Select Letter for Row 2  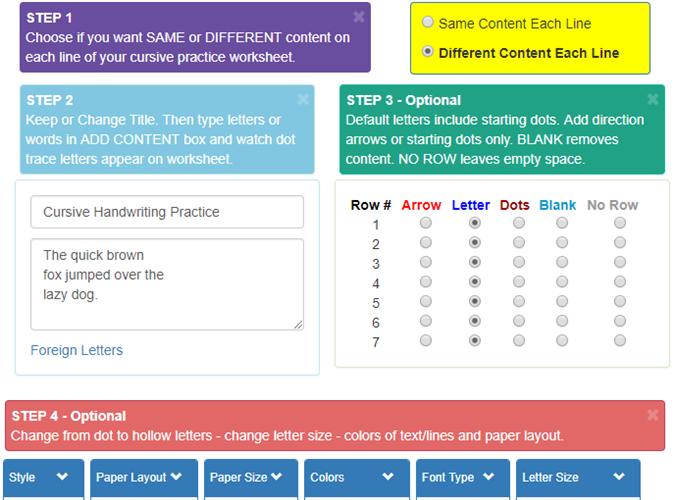coord(474,243)
